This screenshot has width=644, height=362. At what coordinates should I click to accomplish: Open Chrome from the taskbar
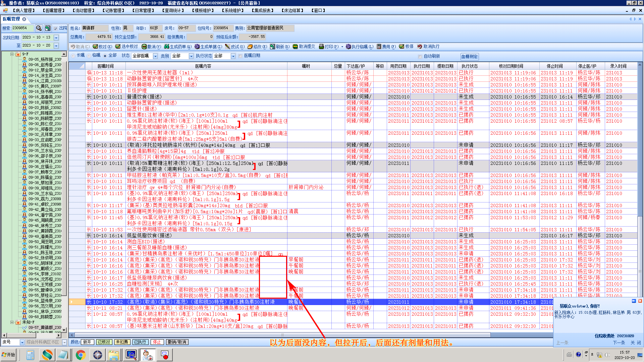[x=80, y=355]
